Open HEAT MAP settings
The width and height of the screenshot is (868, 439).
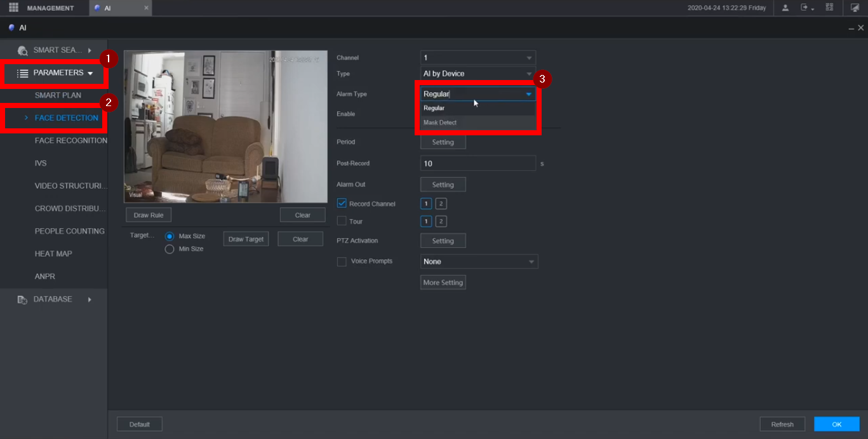click(x=53, y=254)
